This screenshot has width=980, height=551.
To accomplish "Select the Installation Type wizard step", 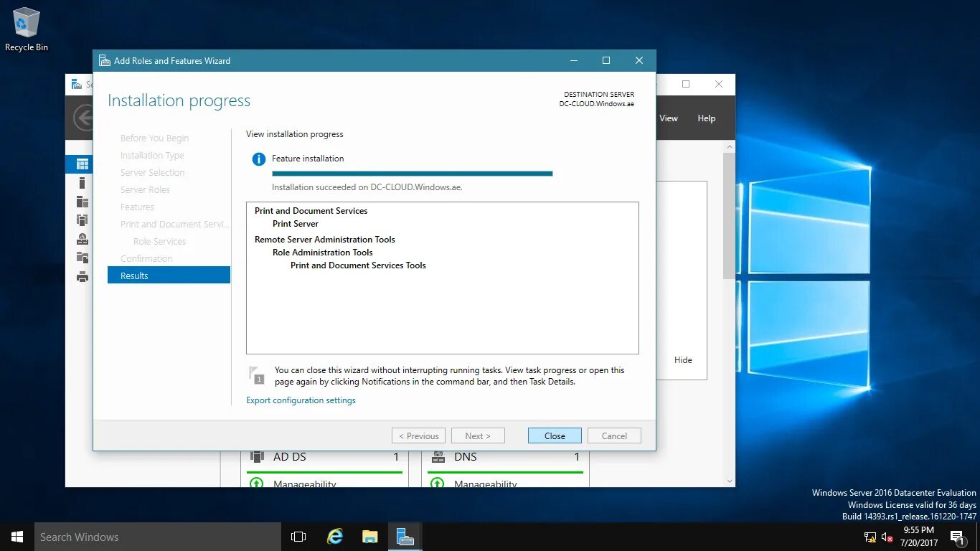I will 152,155.
